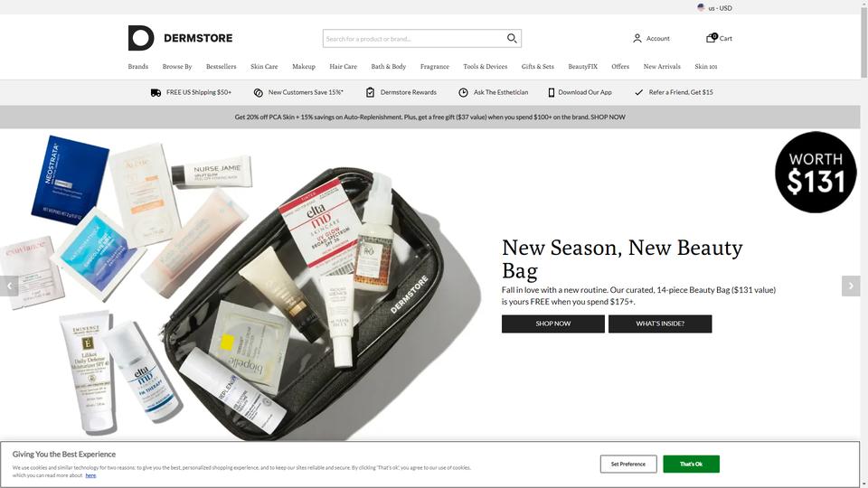Open the BeautyFIX menu item
Image resolution: width=868 pixels, height=488 pixels.
pos(582,66)
